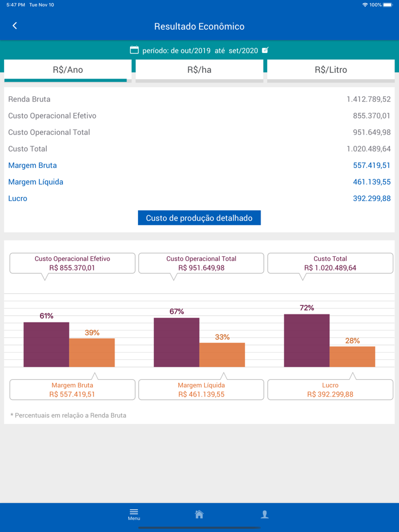Open the hamburger Menu icon
Screen dimensions: 399x532
coord(134,514)
